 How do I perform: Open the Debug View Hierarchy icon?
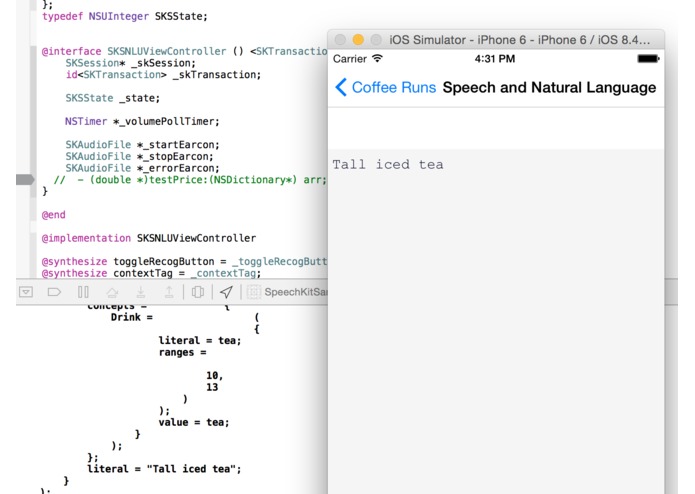198,292
